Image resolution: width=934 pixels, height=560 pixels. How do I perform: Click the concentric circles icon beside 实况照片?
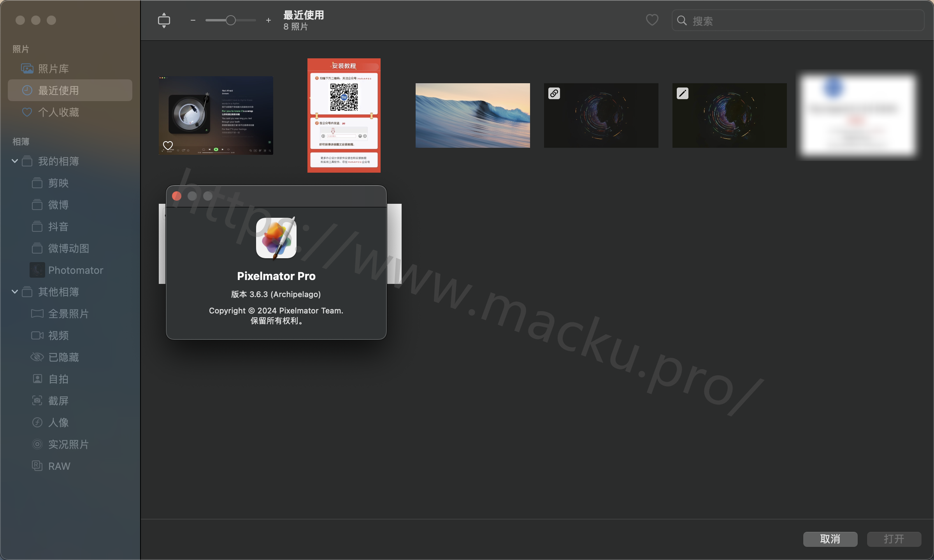click(x=37, y=444)
